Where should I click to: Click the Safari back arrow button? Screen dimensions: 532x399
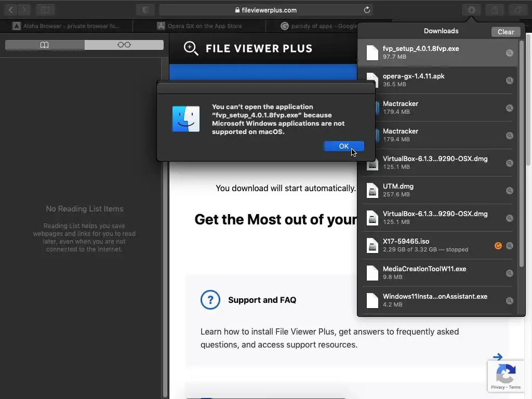(x=11, y=10)
